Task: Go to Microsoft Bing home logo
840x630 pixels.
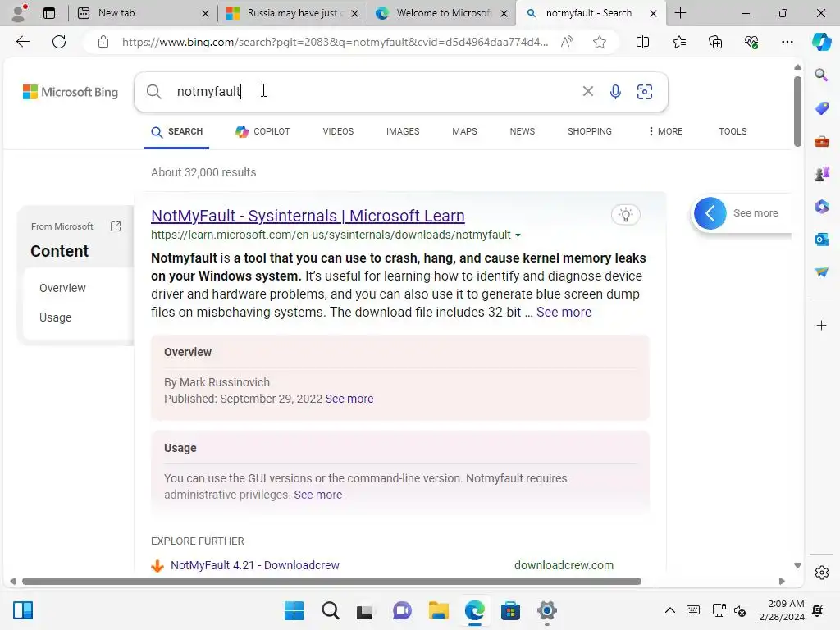Action: pos(71,92)
